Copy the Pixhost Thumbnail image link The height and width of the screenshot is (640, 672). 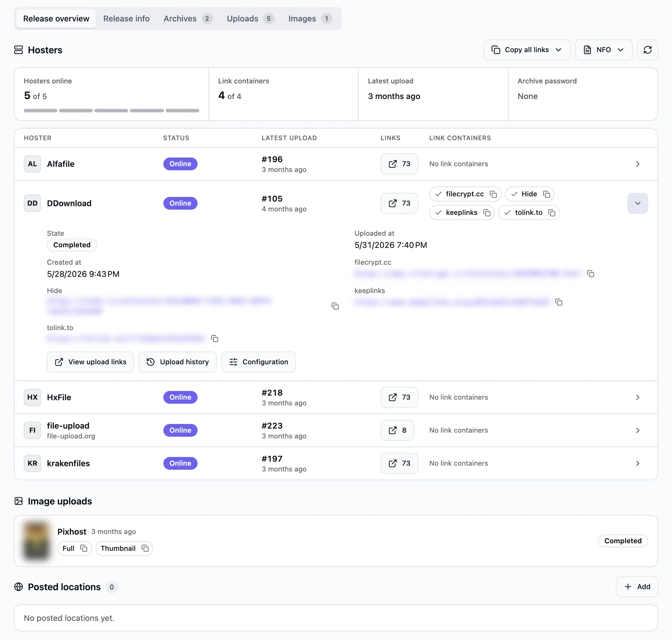click(x=145, y=548)
